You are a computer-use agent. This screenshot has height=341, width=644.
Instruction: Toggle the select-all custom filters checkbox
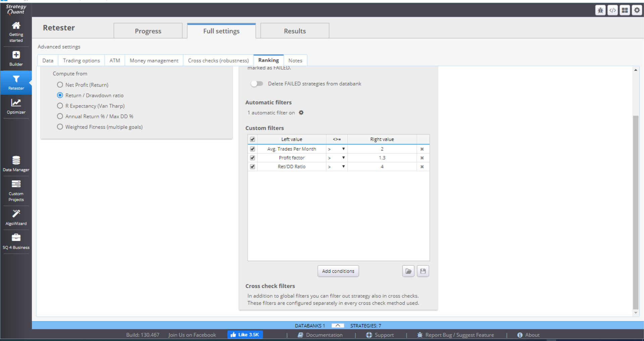coord(252,139)
